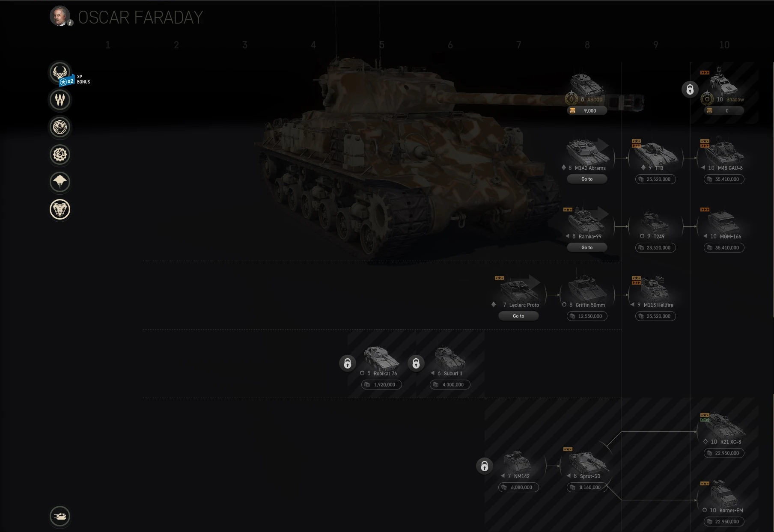Go to the Ramka-99 vehicle
The height and width of the screenshot is (532, 774).
[x=587, y=247]
